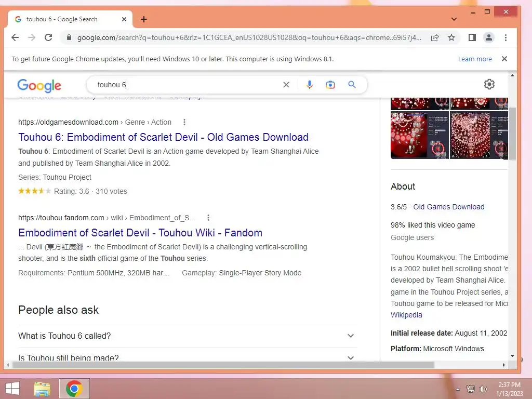Open the Chrome side panel
The width and height of the screenshot is (532, 399).
point(472,37)
